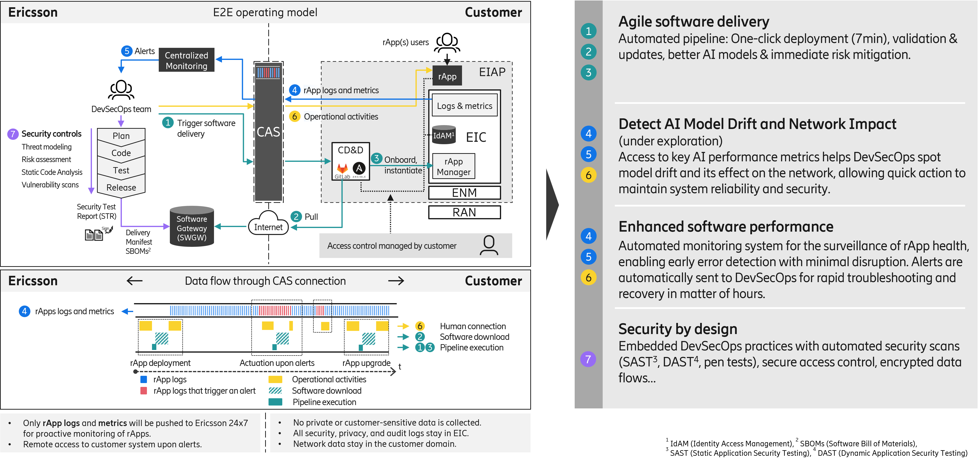Open the IdAM database icon inside EIC
The height and width of the screenshot is (463, 980).
pyautogui.click(x=444, y=135)
